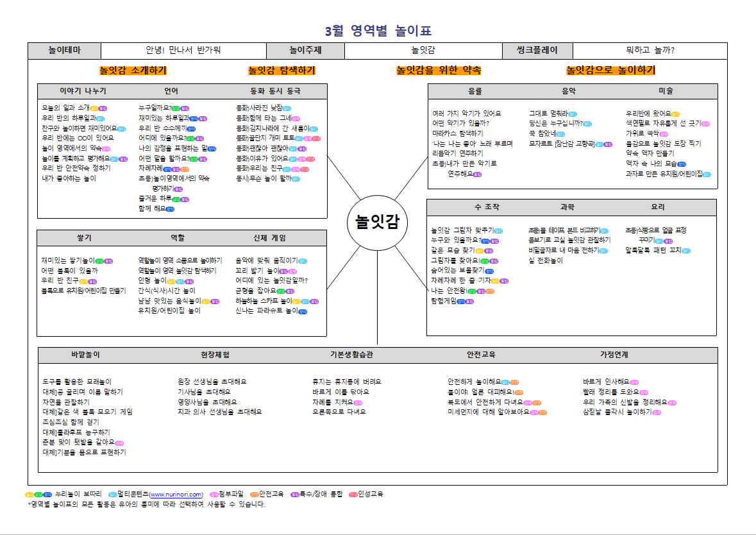Click the '바깥놀이' column header

click(85, 355)
